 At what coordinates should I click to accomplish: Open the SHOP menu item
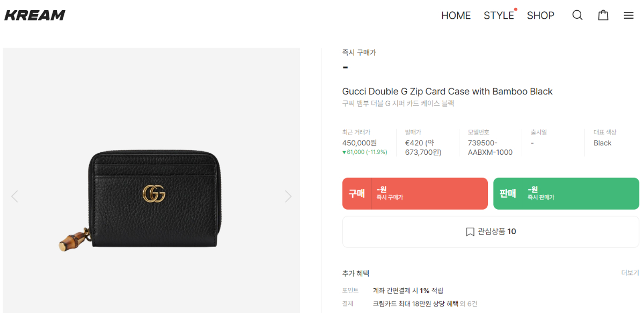(540, 16)
